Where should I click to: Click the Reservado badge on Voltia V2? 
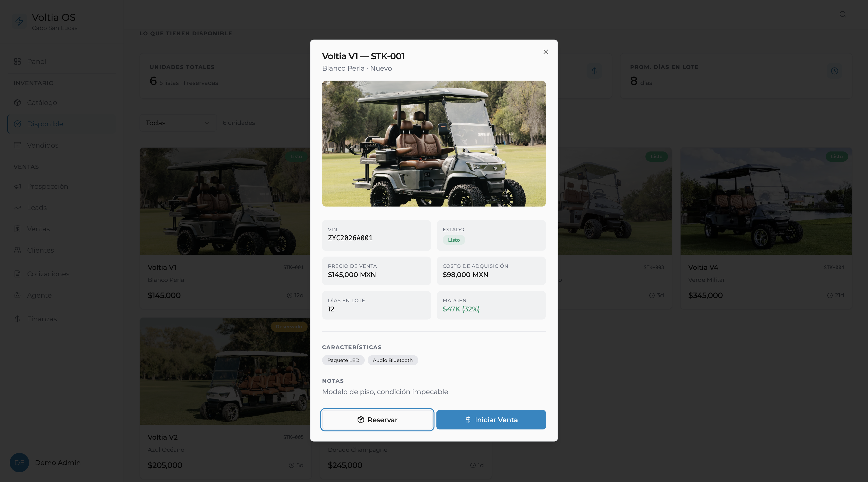point(289,326)
